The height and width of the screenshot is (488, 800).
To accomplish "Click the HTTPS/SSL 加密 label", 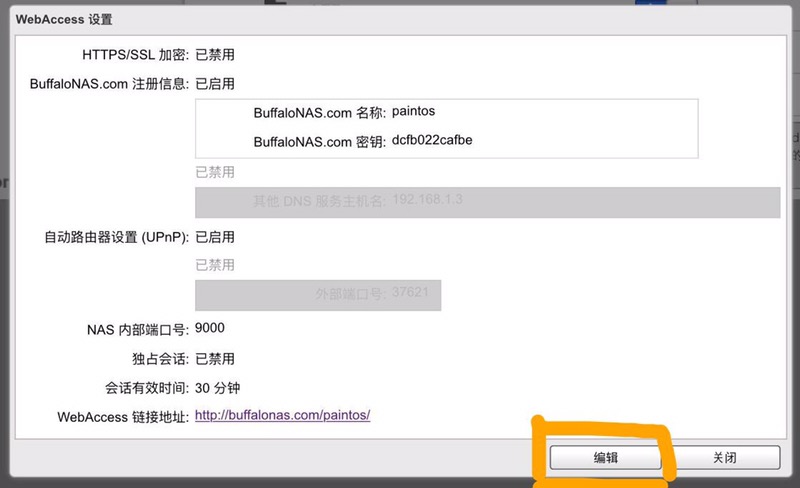I will point(136,55).
